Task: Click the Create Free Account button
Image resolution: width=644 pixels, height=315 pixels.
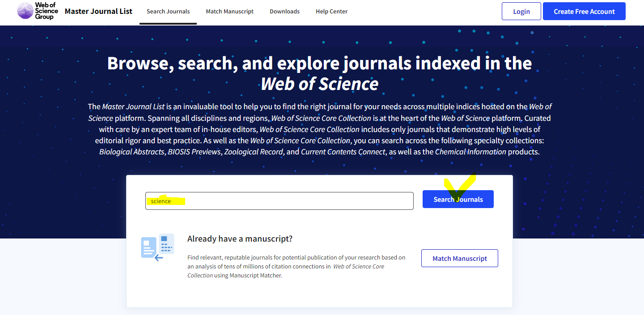Action: [584, 12]
